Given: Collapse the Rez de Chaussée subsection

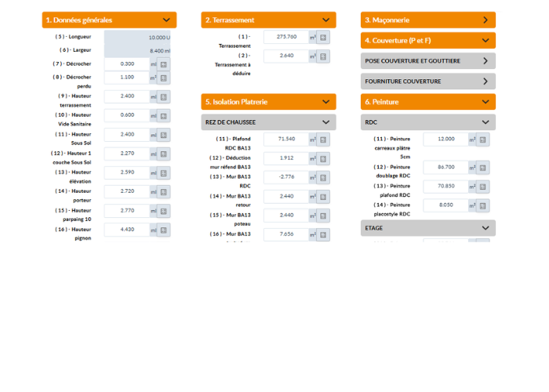Looking at the screenshot, I should pyautogui.click(x=325, y=122).
